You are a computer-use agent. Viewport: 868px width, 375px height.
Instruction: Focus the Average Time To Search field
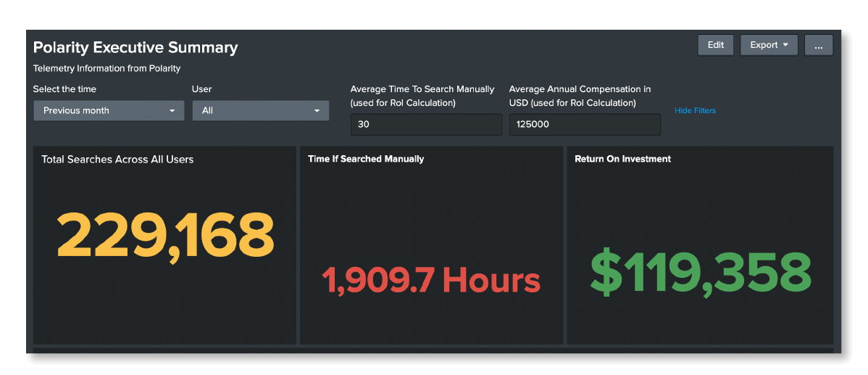(x=426, y=125)
